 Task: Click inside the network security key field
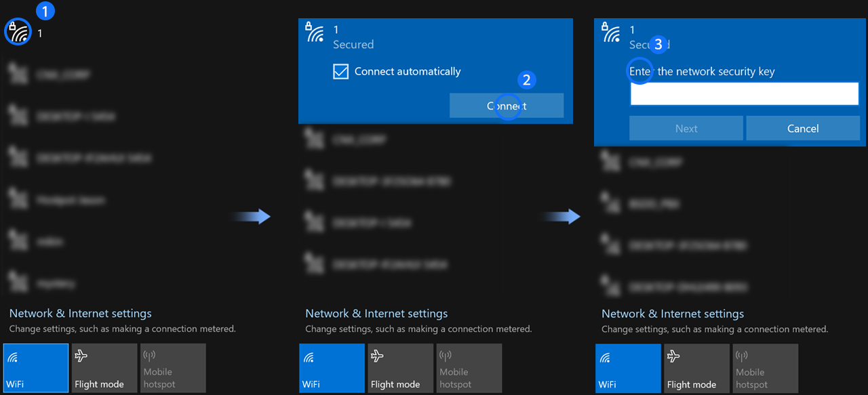[x=744, y=94]
